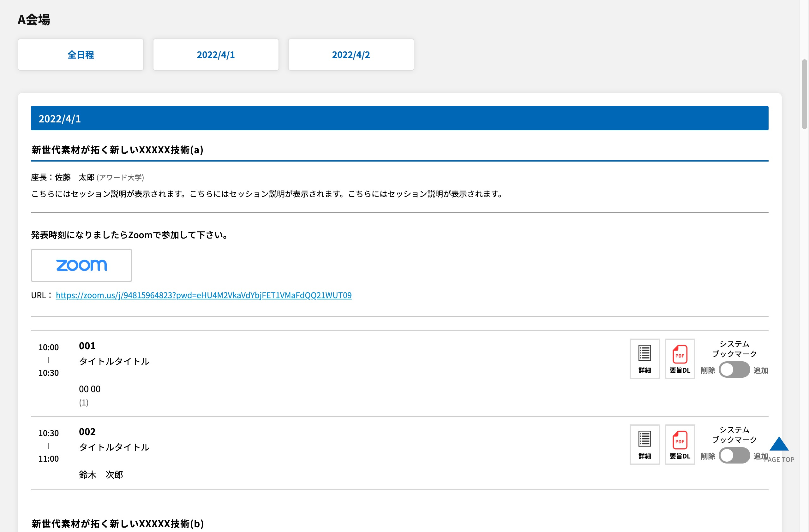Click 追加 label beside 001 bookmark

(x=761, y=370)
